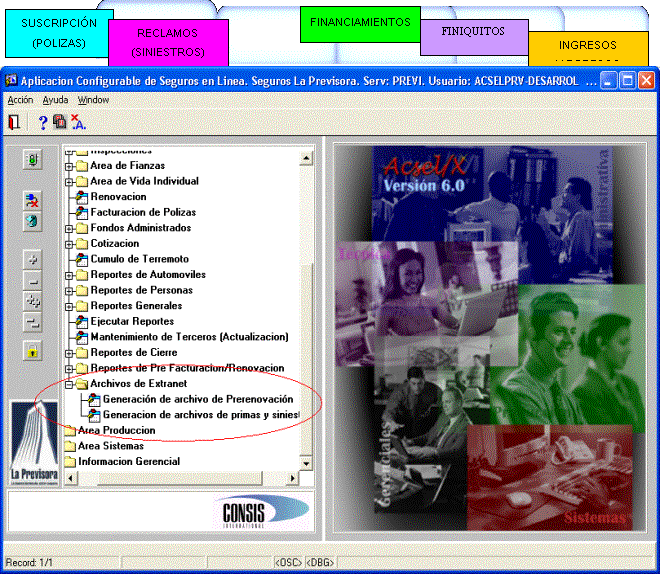Viewport: 660px width, 574px height.
Task: Expand the Area de Fianzas node
Action: [x=69, y=167]
